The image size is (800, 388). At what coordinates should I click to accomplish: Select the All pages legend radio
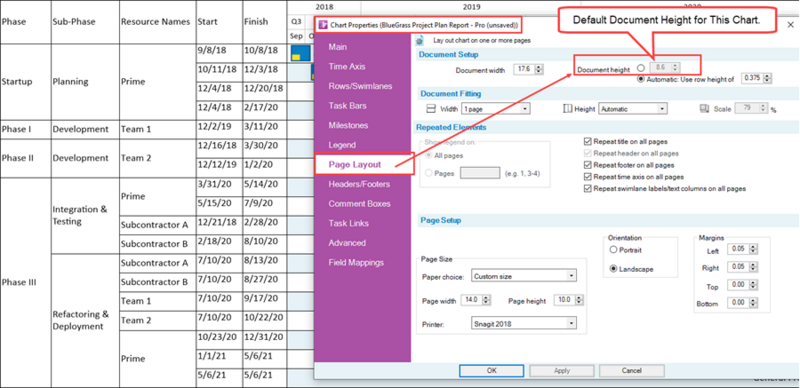click(429, 155)
